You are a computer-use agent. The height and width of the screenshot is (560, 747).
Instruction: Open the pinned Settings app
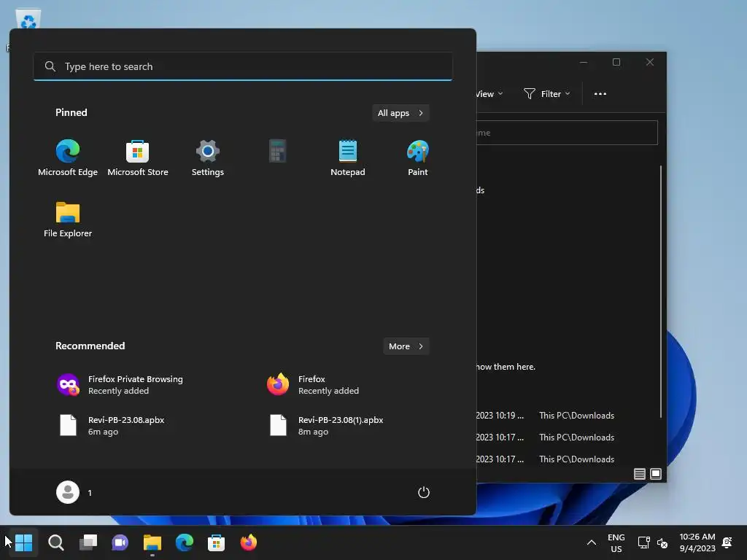pyautogui.click(x=208, y=158)
